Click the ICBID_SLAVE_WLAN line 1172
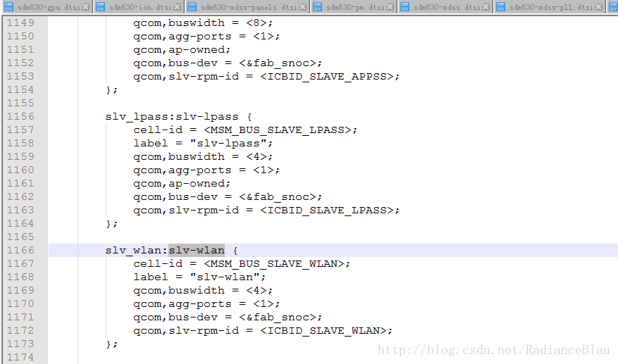The width and height of the screenshot is (618, 364). click(263, 330)
